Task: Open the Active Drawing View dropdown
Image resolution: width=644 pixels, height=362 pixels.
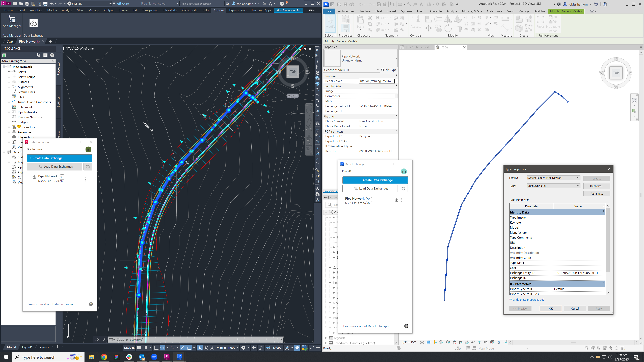Action: [28, 61]
